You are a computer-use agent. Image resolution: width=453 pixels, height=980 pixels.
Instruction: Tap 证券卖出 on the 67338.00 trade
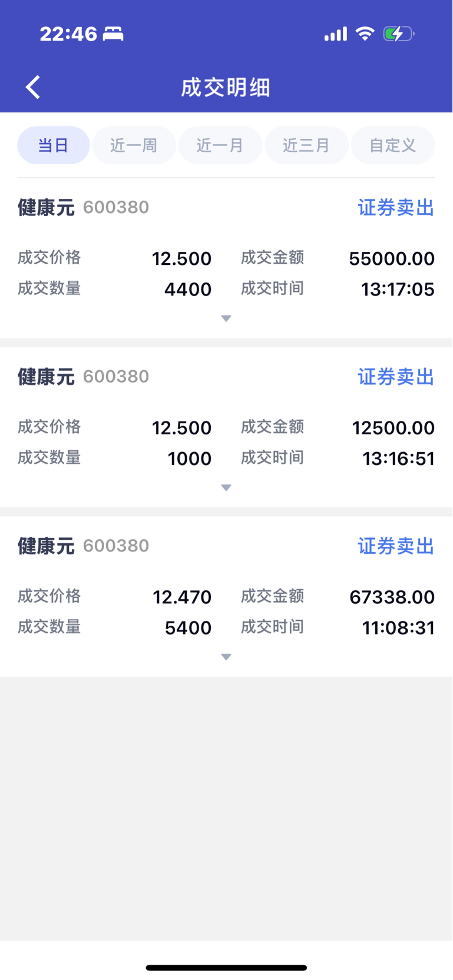[396, 546]
